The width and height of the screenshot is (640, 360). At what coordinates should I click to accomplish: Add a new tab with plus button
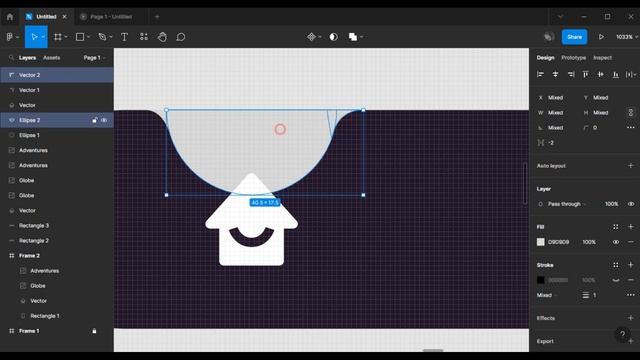click(157, 17)
